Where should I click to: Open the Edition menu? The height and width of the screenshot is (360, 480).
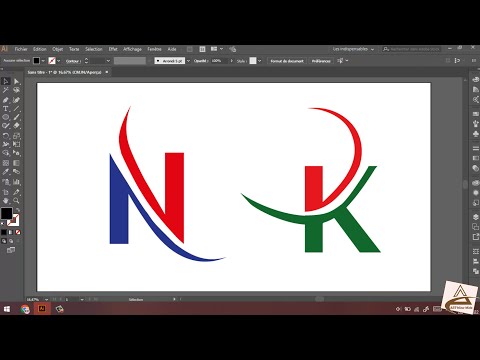[x=40, y=49]
